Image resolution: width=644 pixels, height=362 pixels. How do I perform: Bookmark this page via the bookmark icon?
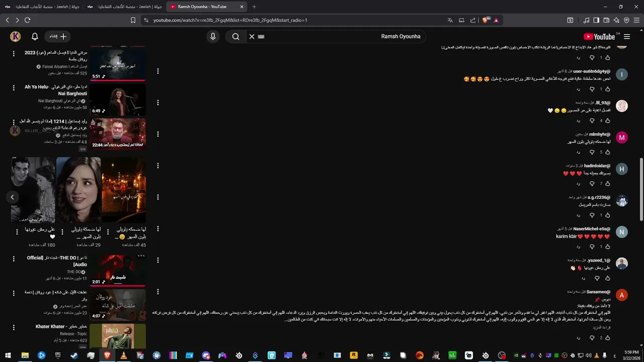pos(133,20)
